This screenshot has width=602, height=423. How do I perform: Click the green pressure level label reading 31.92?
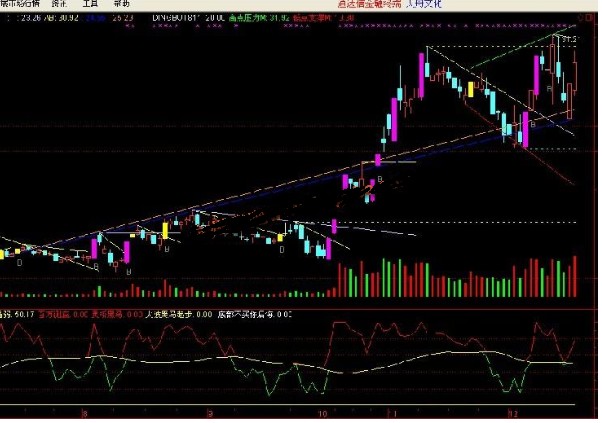point(259,18)
